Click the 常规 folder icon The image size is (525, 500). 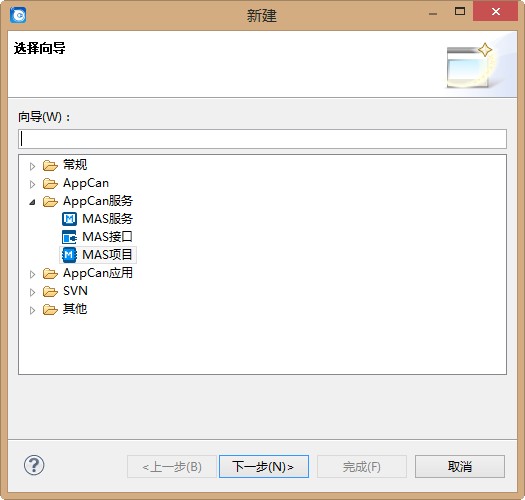pyautogui.click(x=50, y=165)
